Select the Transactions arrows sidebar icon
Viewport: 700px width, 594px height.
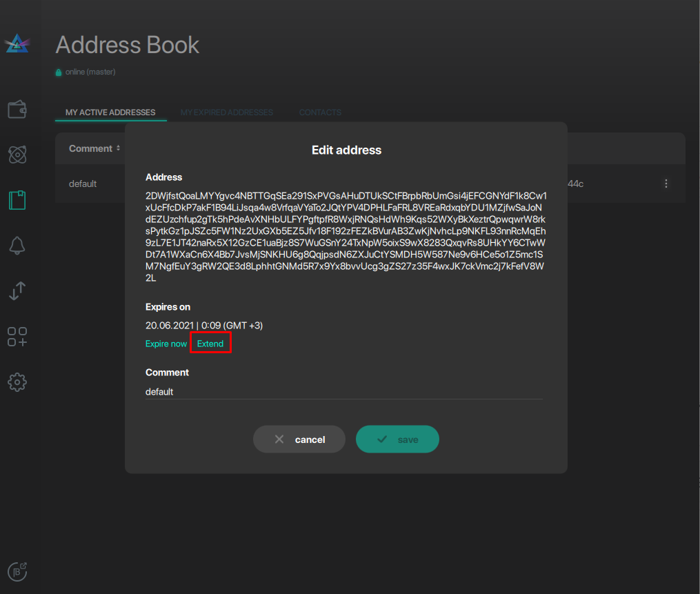[17, 291]
